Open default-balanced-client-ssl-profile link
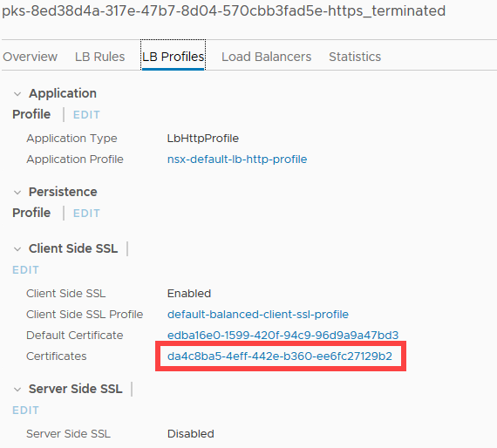Viewport: 497px width, 448px height. (258, 315)
